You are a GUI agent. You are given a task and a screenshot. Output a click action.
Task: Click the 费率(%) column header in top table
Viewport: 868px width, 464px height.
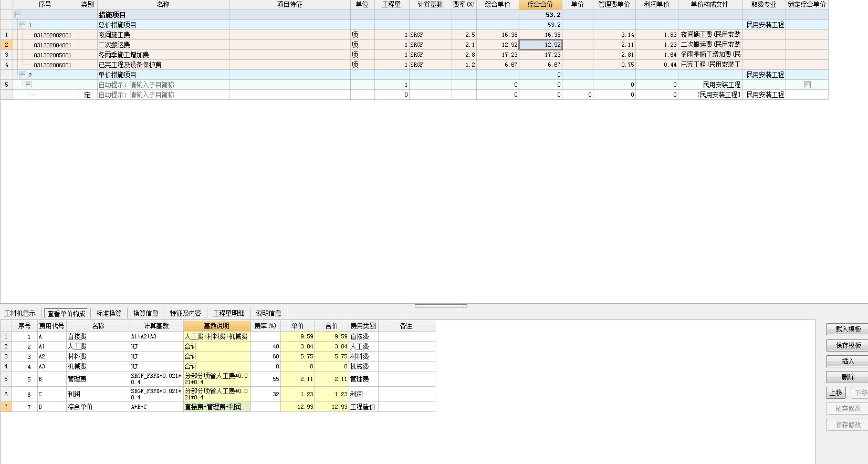[464, 4]
